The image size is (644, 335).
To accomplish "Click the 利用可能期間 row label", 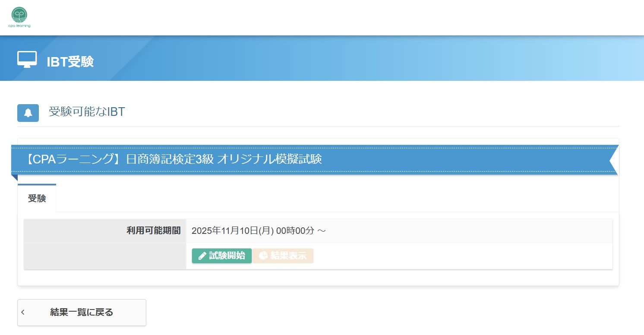I will (x=154, y=231).
